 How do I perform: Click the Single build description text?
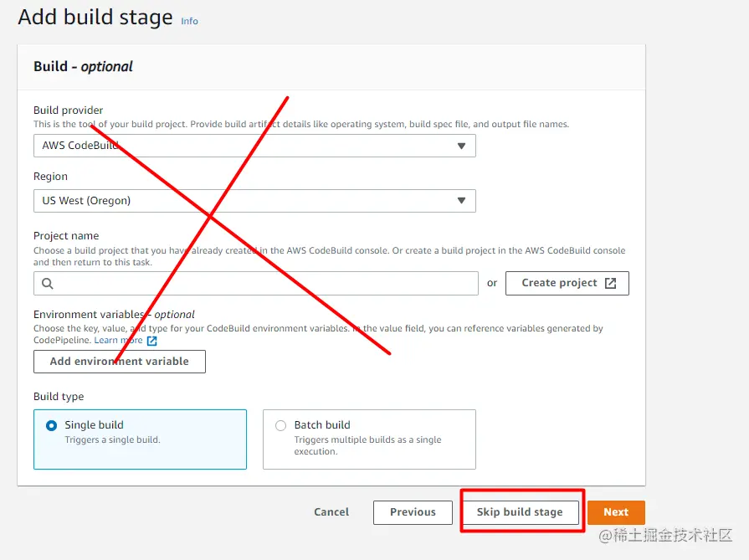point(112,440)
